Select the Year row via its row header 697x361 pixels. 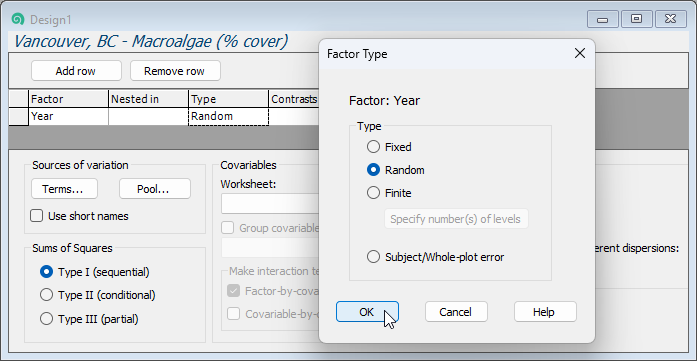[19, 116]
